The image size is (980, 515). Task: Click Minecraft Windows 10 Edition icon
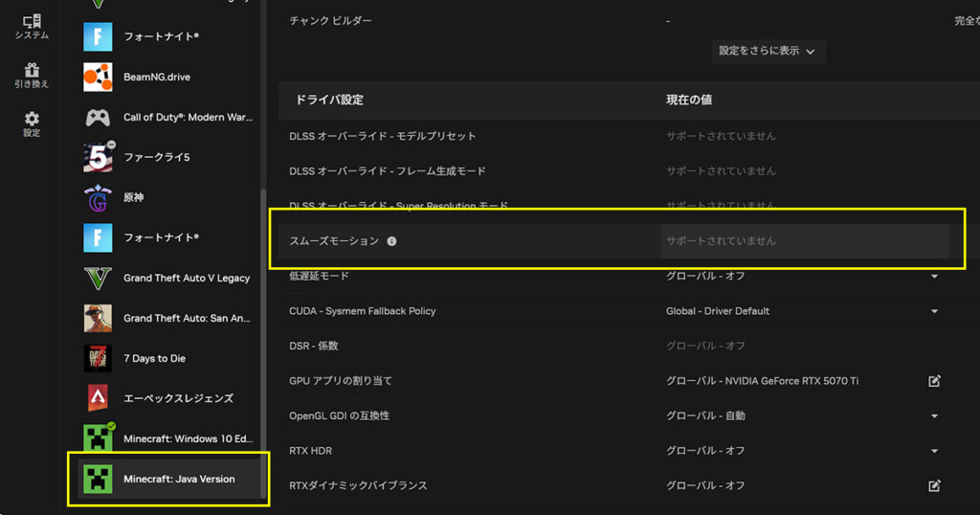click(99, 438)
